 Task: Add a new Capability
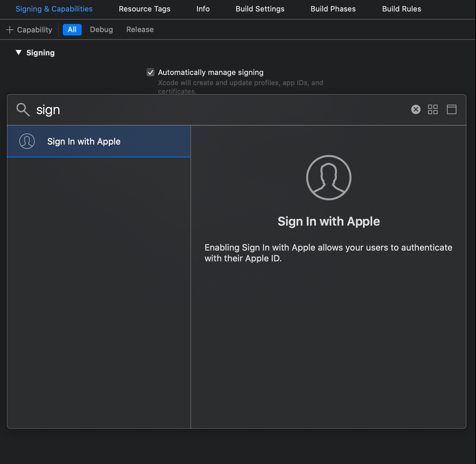pyautogui.click(x=29, y=30)
